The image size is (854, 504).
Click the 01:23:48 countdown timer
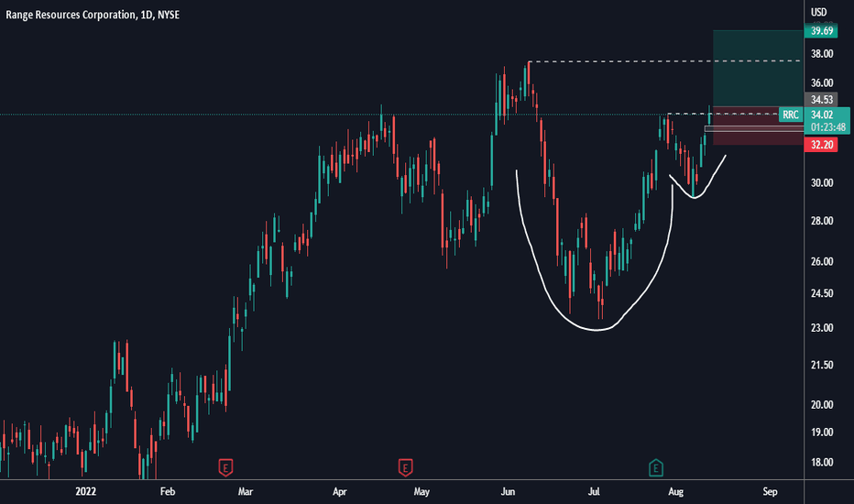point(827,127)
